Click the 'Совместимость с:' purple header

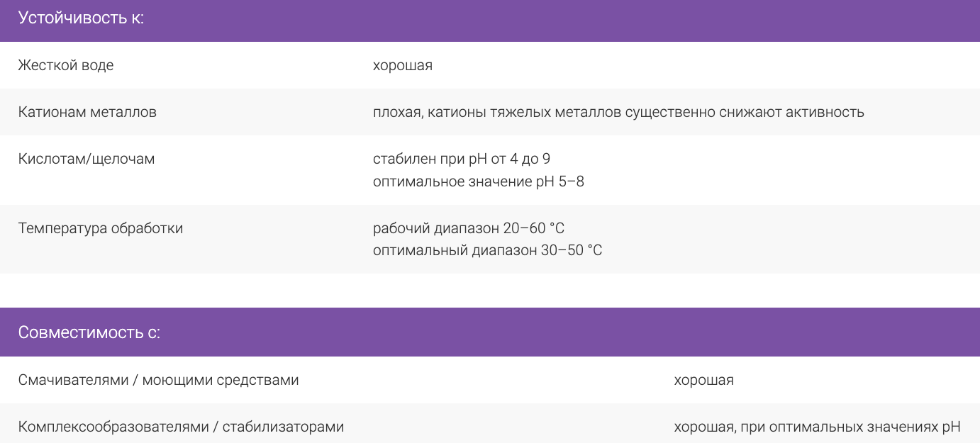(x=89, y=332)
